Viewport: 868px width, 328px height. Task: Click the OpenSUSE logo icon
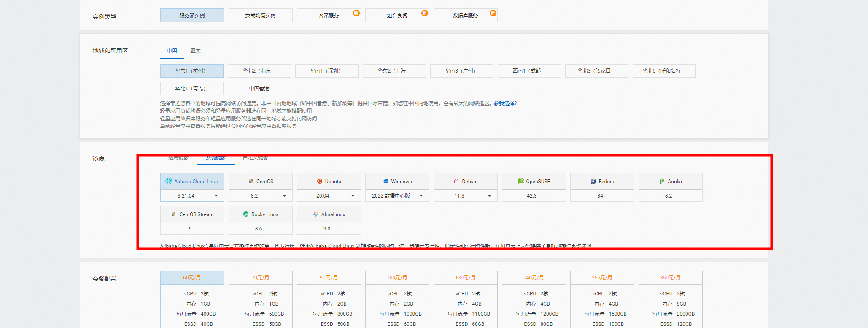coord(520,181)
